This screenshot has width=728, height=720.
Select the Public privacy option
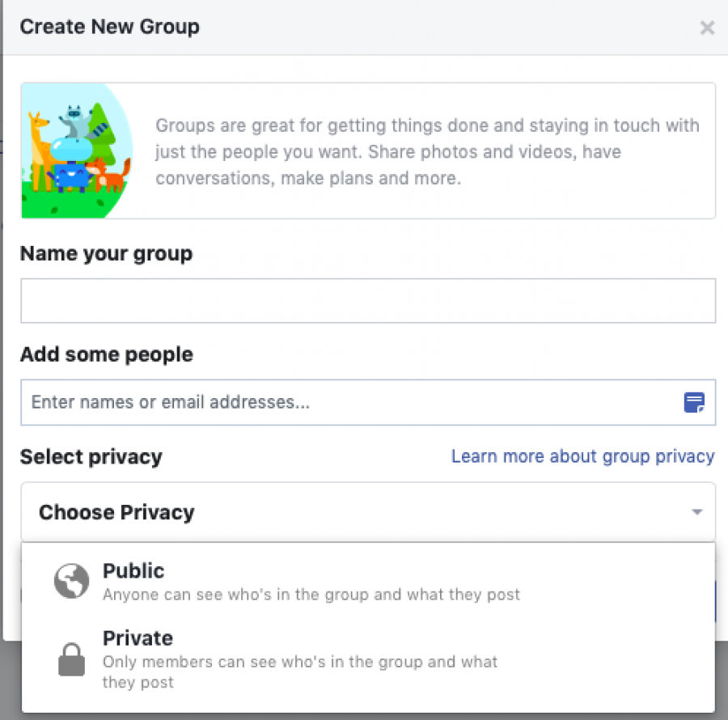pos(368,581)
